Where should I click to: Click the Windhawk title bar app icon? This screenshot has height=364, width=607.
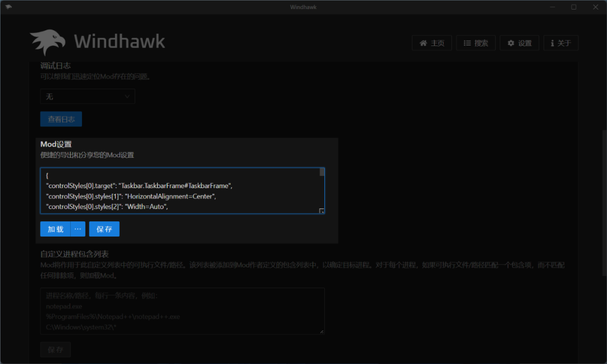point(8,7)
